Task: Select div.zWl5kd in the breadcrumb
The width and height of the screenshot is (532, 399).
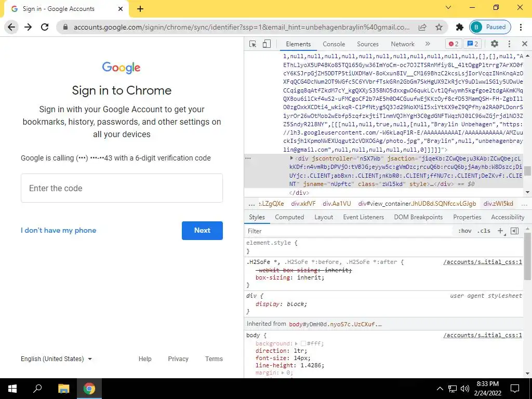Action: (x=498, y=204)
